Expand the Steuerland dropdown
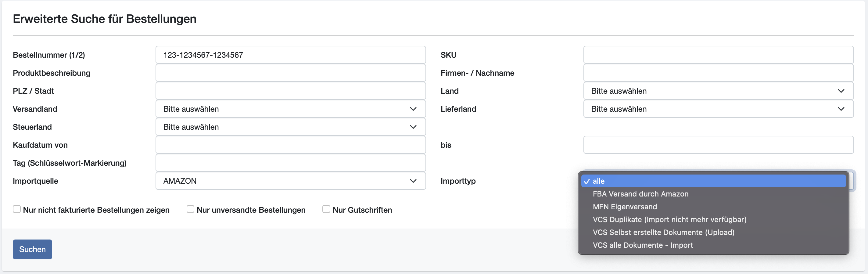 pyautogui.click(x=290, y=127)
